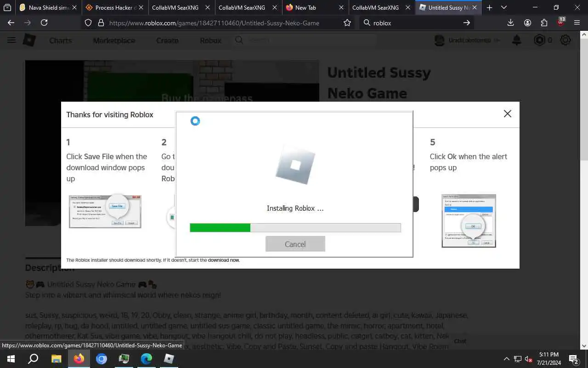Open Create in Roblox navigation

coord(167,40)
